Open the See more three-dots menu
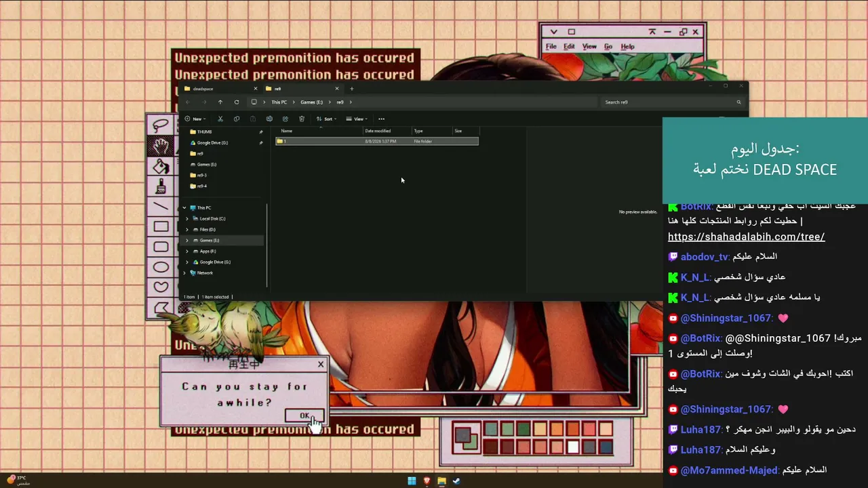This screenshot has width=868, height=488. (x=381, y=119)
